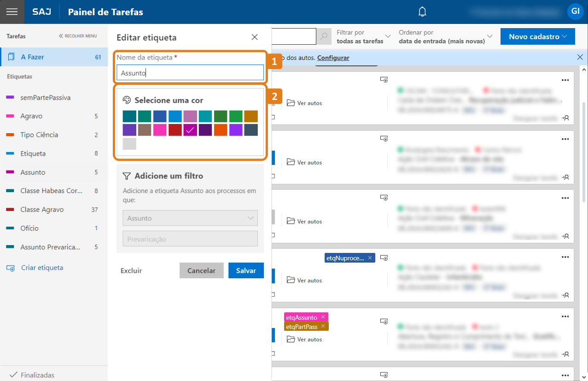588x381 pixels.
Task: Remove the etqNuproce tag
Action: pos(370,258)
